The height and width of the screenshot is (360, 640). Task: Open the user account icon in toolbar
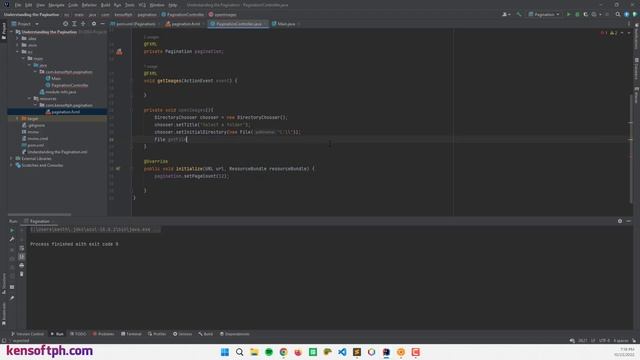(x=506, y=14)
